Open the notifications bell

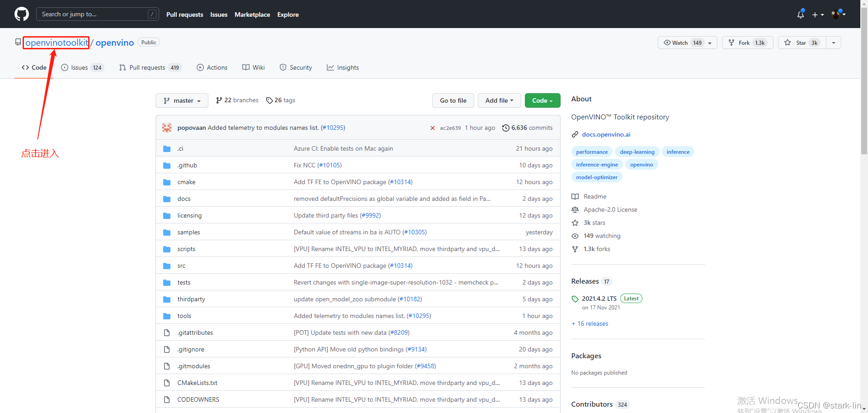[x=801, y=14]
